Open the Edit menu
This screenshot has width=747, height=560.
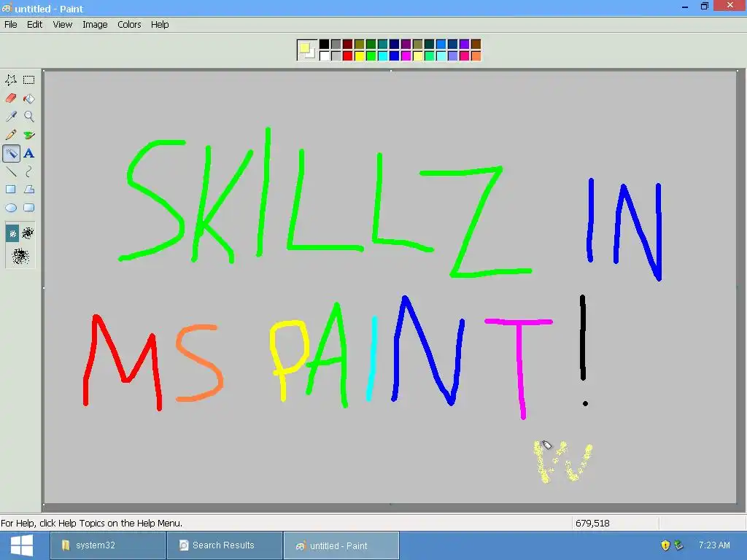click(x=34, y=24)
